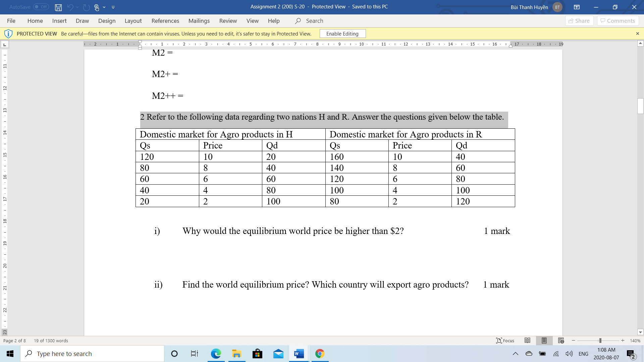Click the OneDrive cloud tray icon

[529, 354]
